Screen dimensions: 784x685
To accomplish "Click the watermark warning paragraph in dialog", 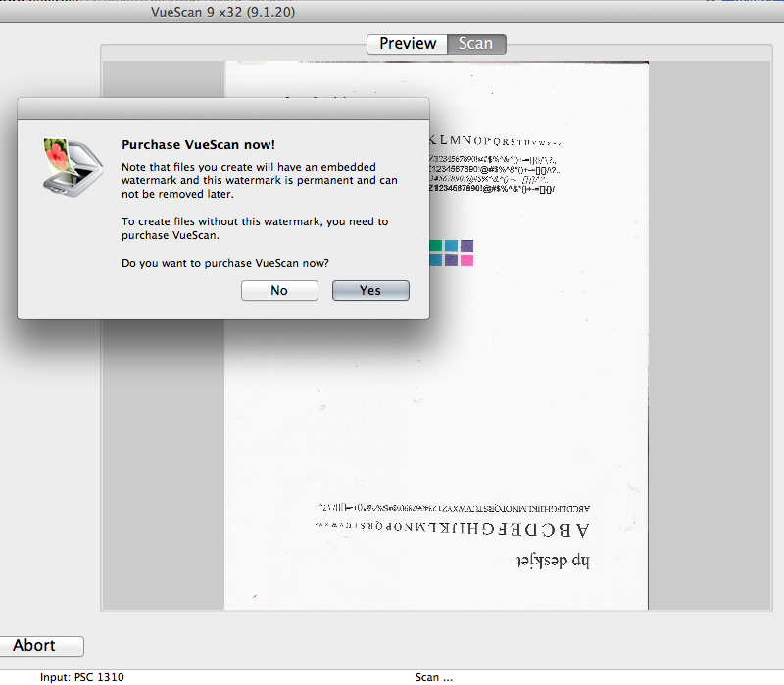I will click(x=260, y=180).
